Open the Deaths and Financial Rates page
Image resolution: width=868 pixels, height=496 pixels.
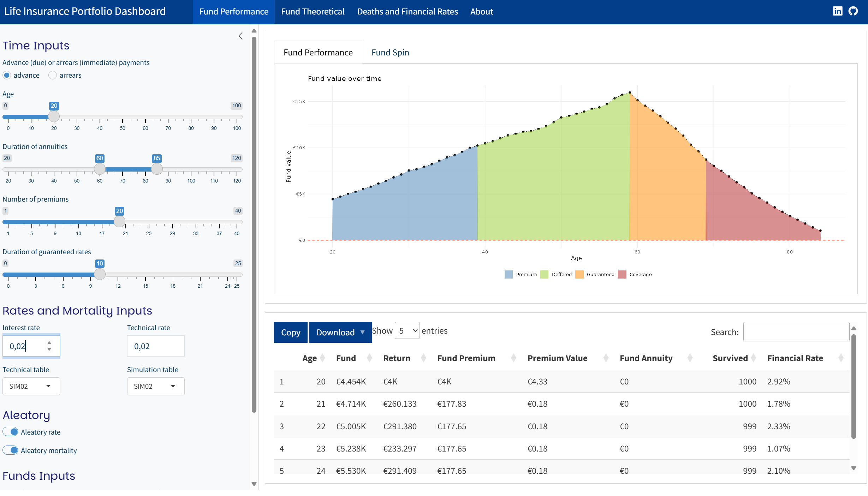[407, 12]
